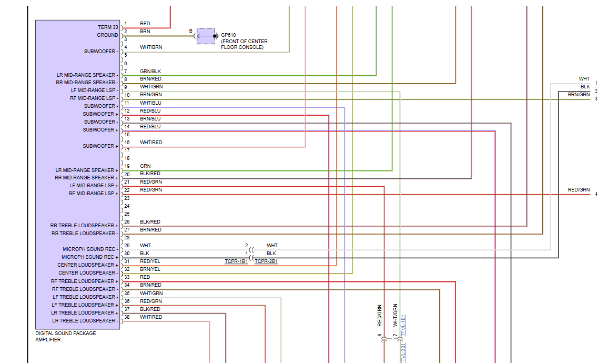Select the RED wire label at pin 1

[145, 24]
